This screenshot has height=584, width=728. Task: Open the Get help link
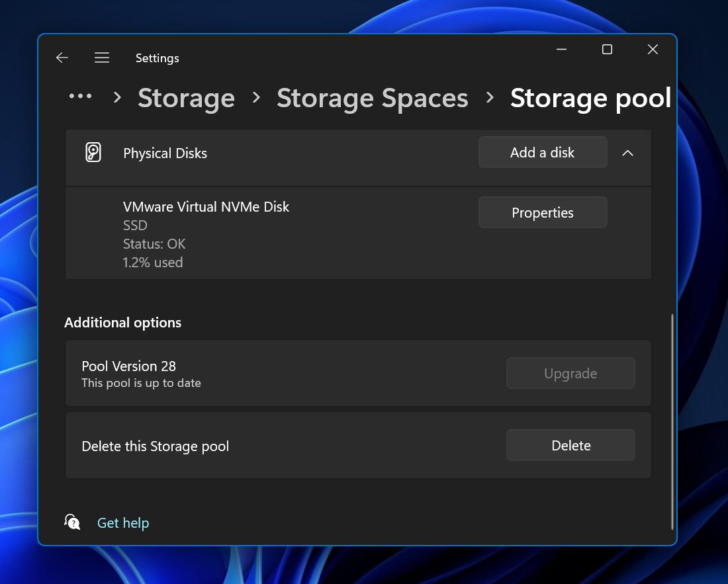[x=123, y=522]
